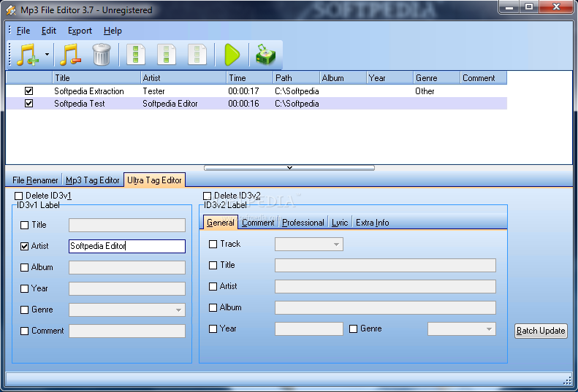
Task: Check the ID3v1 Album checkbox
Action: click(x=24, y=267)
